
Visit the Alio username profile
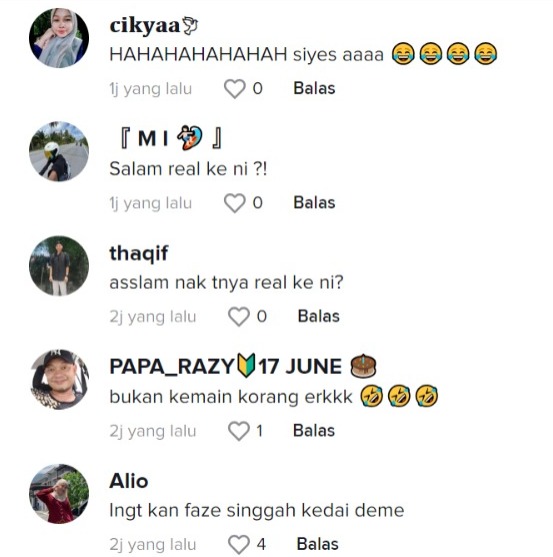point(129,481)
